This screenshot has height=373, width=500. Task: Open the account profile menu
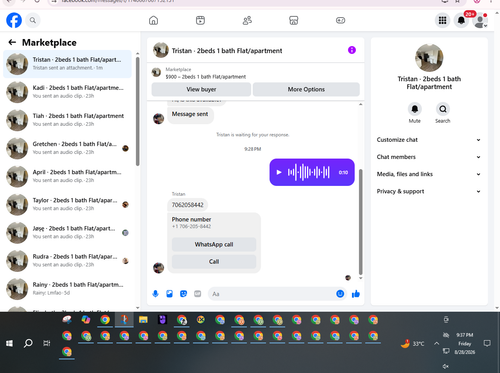point(480,21)
